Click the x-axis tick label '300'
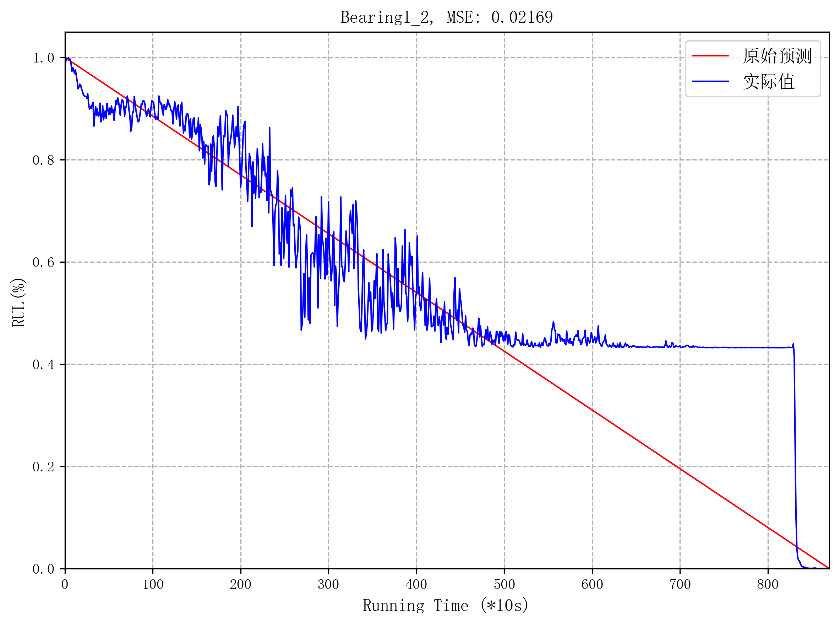 click(328, 584)
